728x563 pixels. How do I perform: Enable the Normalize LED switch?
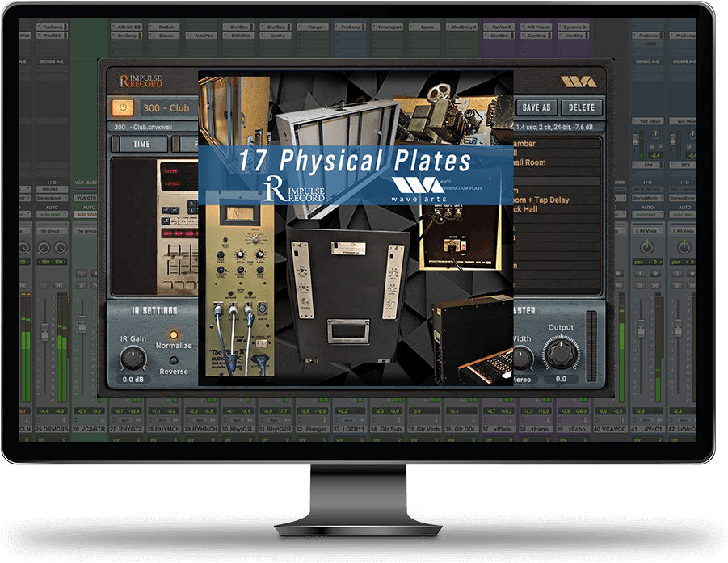pos(174,334)
